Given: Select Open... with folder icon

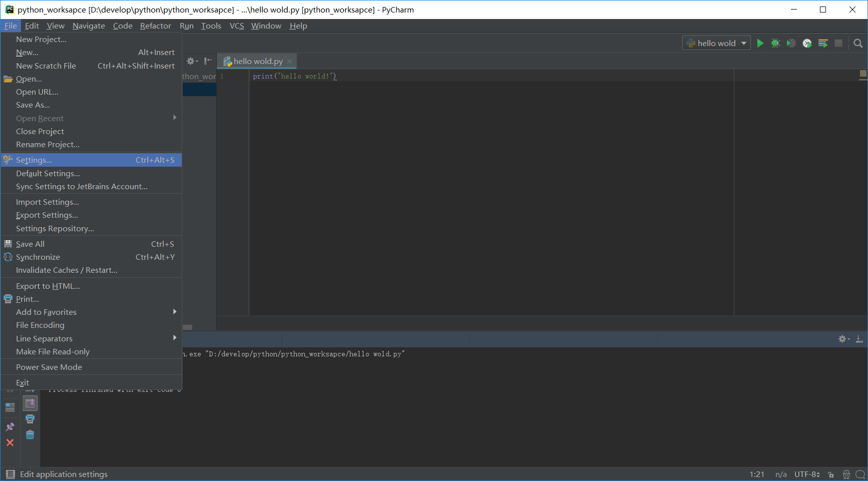Looking at the screenshot, I should pyautogui.click(x=91, y=79).
